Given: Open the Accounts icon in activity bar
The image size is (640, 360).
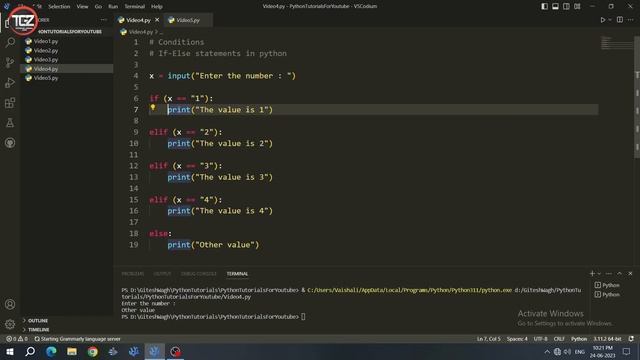Looking at the screenshot, I should (x=10, y=304).
